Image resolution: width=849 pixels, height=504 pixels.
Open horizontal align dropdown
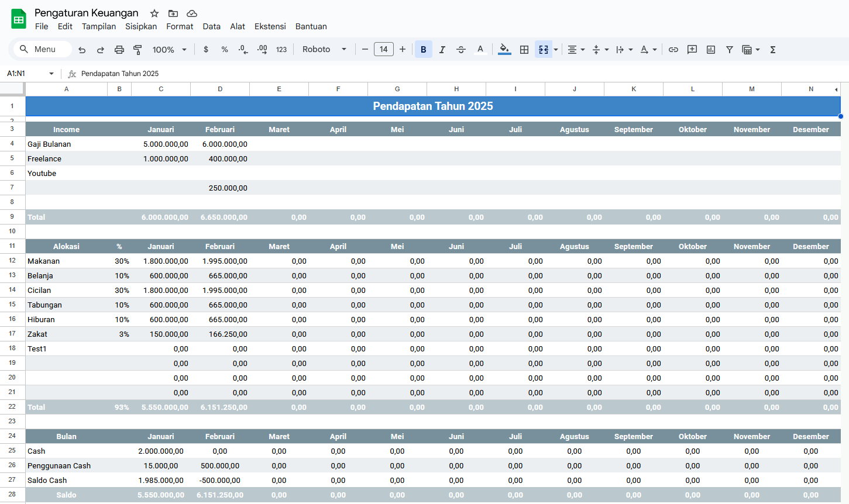(576, 50)
